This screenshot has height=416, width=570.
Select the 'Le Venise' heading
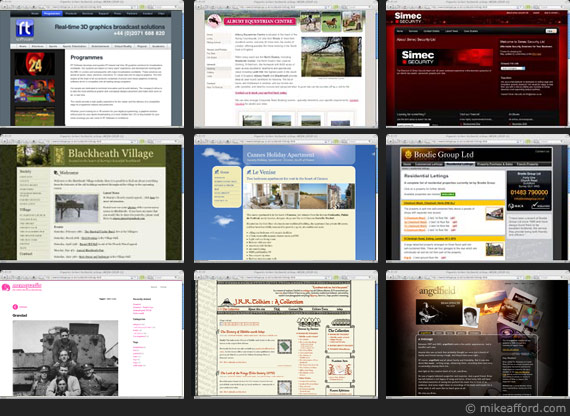tap(264, 172)
